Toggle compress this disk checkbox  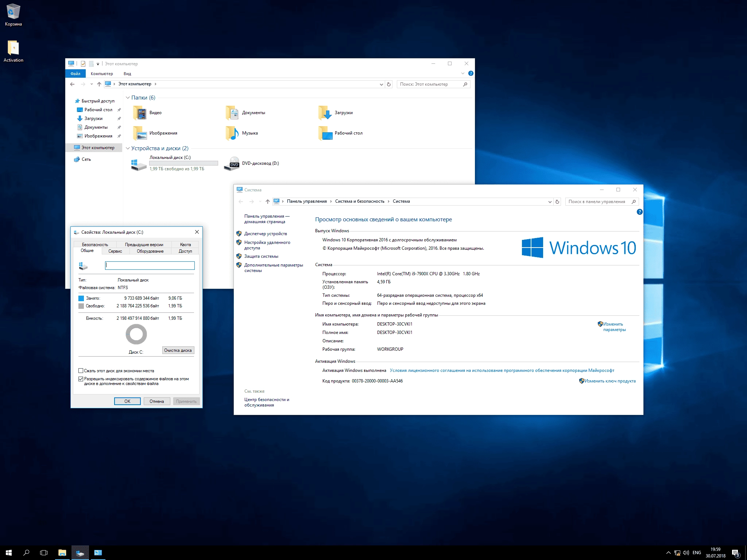(x=81, y=371)
